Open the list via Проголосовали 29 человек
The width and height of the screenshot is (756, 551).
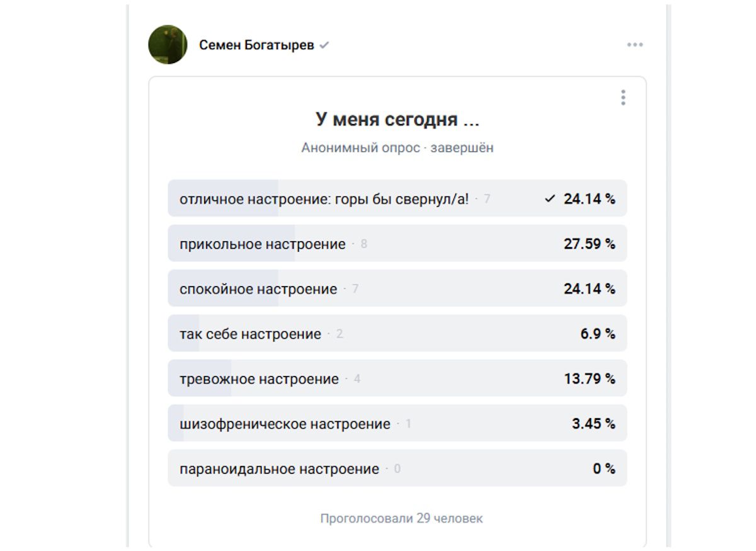click(x=401, y=518)
